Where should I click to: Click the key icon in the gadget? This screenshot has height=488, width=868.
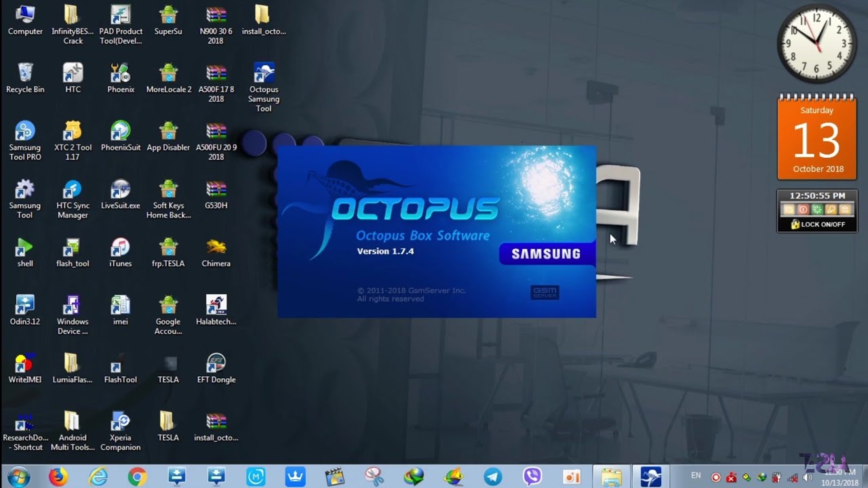(x=831, y=209)
